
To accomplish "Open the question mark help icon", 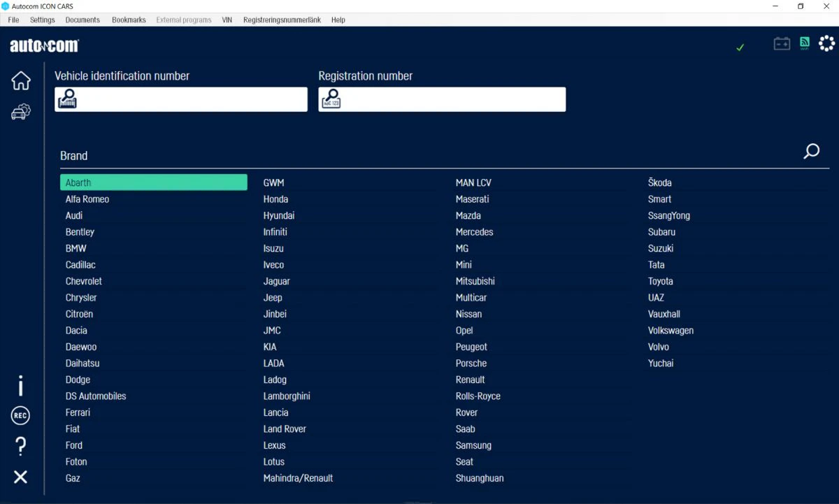I will [x=21, y=446].
